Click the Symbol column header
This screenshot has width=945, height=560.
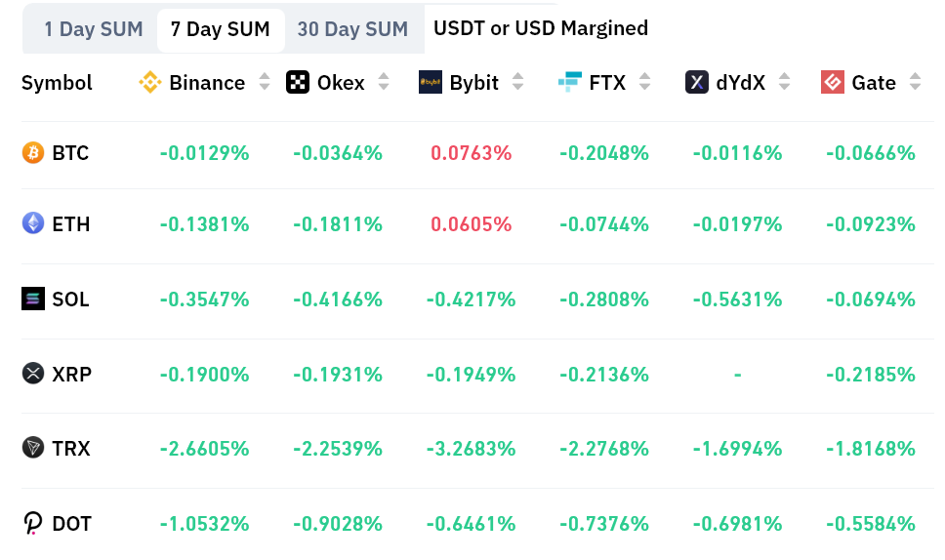point(57,83)
